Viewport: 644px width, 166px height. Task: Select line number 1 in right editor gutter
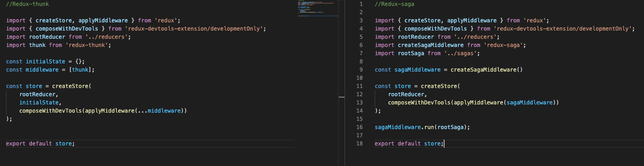[x=361, y=4]
